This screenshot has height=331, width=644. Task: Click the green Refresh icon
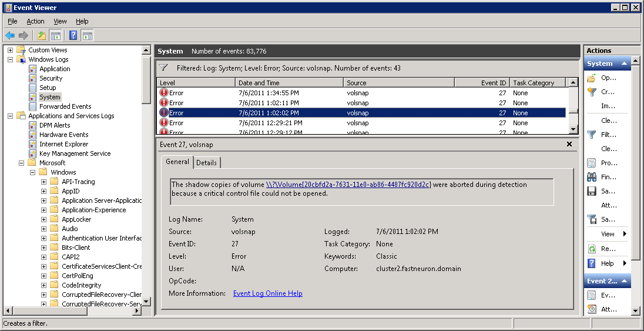click(x=592, y=249)
